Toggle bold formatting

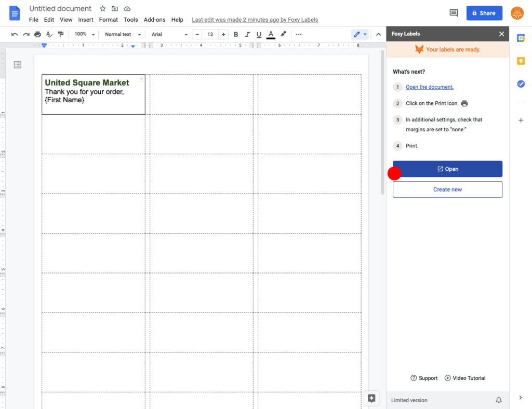click(x=236, y=34)
